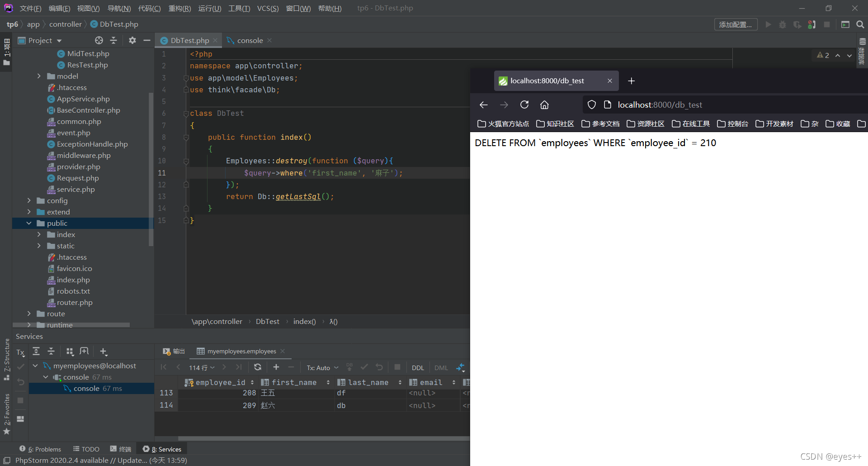The image size is (868, 466).
Task: Switch to the console editor tab
Action: point(250,40)
